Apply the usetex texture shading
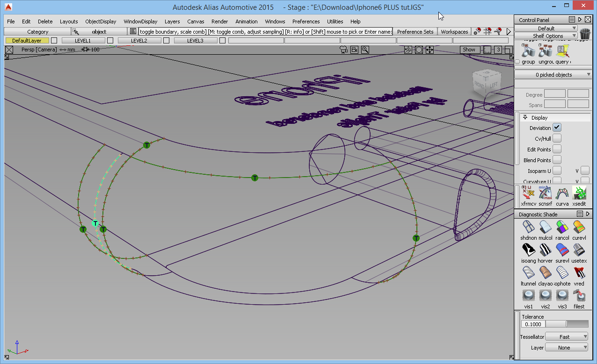 579,250
